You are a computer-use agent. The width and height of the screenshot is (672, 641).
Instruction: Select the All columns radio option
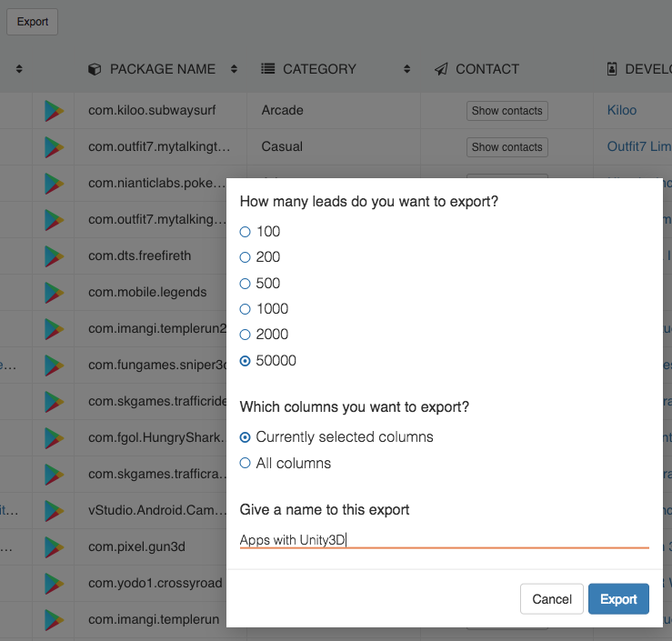click(245, 463)
